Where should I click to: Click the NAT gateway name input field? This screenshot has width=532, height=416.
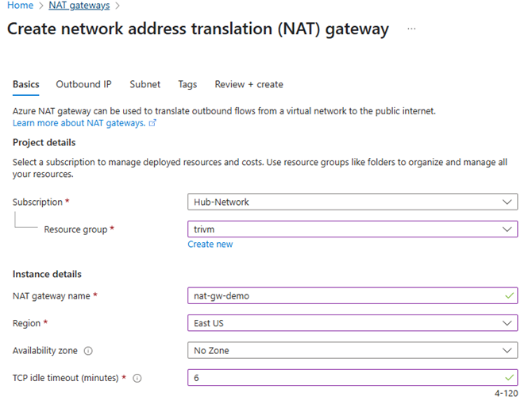tap(353, 296)
